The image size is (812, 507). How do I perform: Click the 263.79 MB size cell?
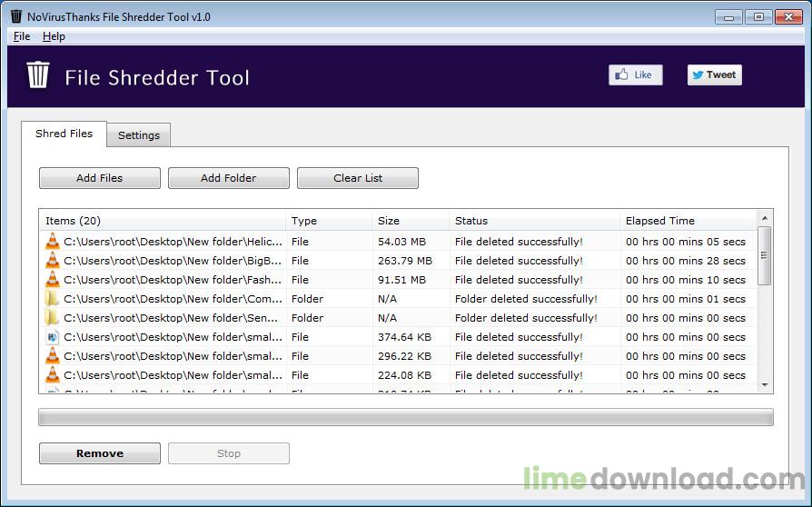[405, 261]
